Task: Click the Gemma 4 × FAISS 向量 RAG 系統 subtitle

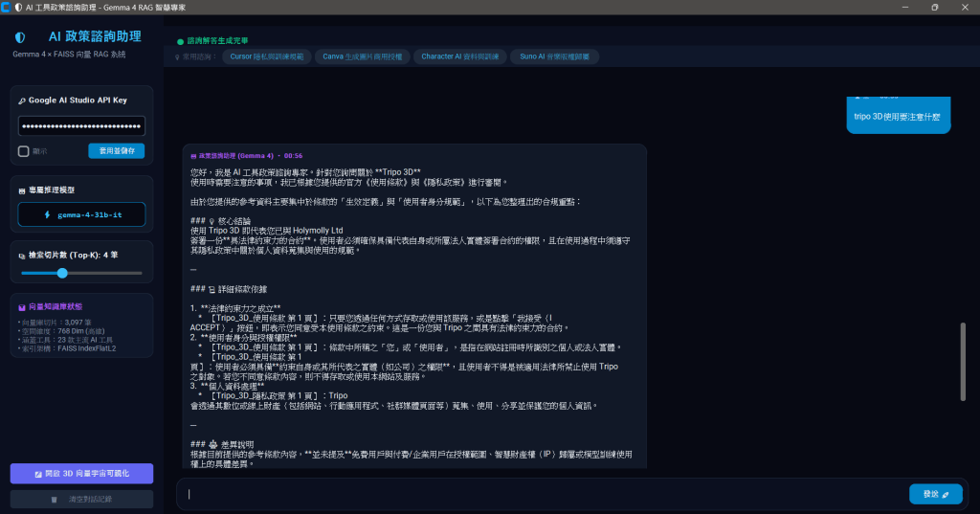Action: click(x=69, y=55)
